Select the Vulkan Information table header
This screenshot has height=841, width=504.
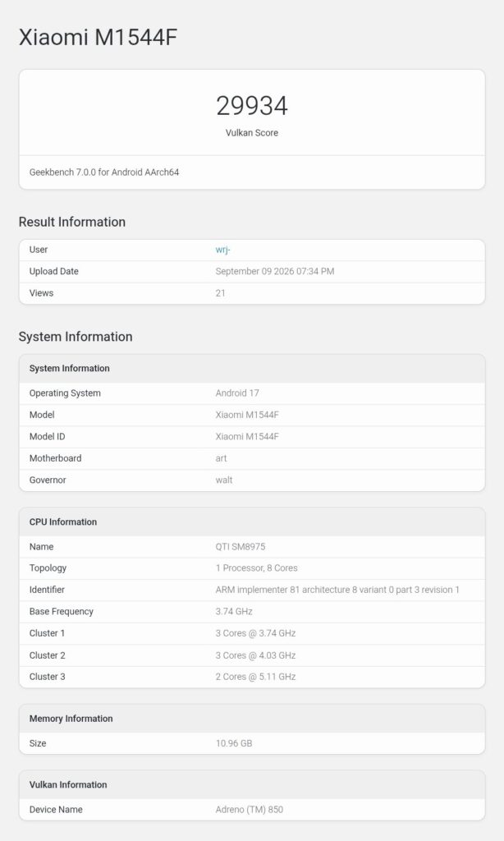(x=68, y=784)
